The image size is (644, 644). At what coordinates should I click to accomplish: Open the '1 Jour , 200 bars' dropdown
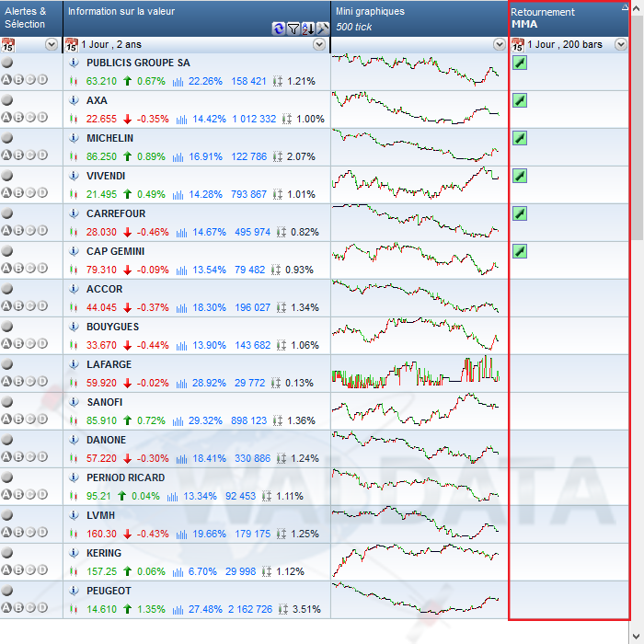[621, 44]
